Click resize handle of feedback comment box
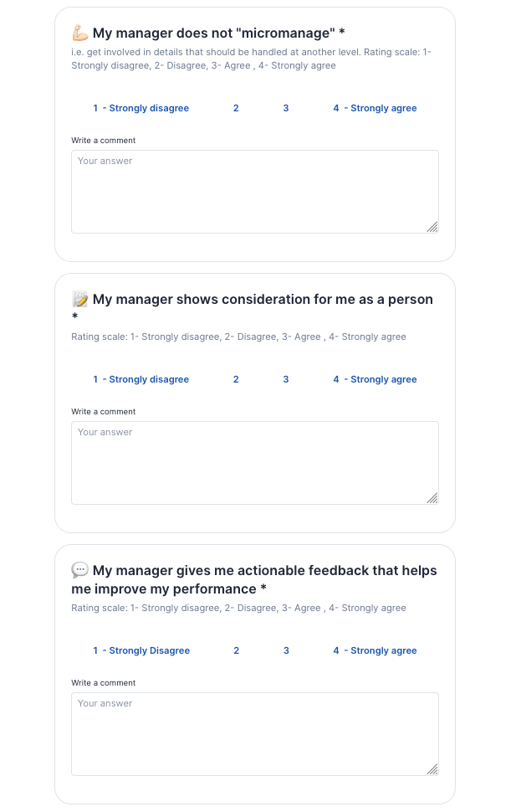516x812 pixels. coord(432,769)
